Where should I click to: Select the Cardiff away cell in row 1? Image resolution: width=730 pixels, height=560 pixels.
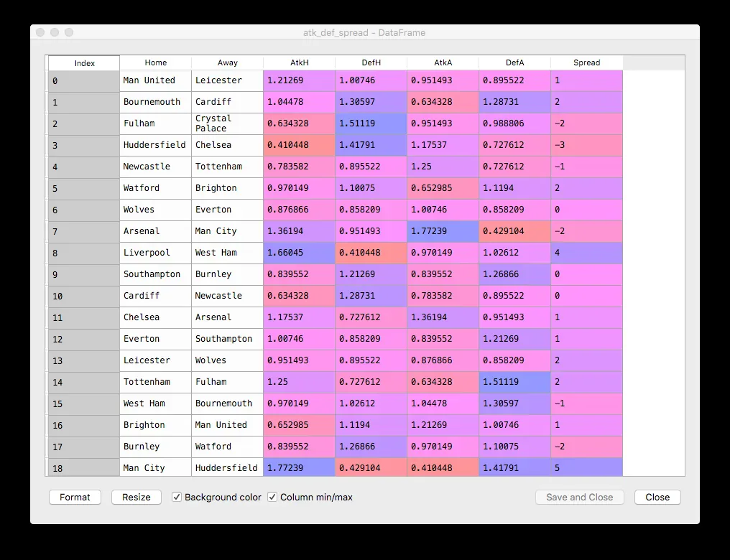[228, 103]
